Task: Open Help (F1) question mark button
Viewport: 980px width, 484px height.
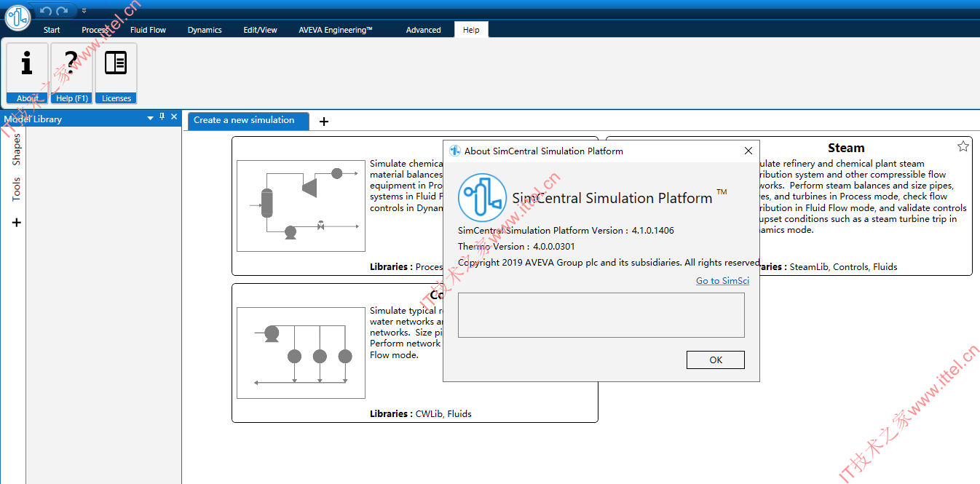Action: tap(72, 73)
